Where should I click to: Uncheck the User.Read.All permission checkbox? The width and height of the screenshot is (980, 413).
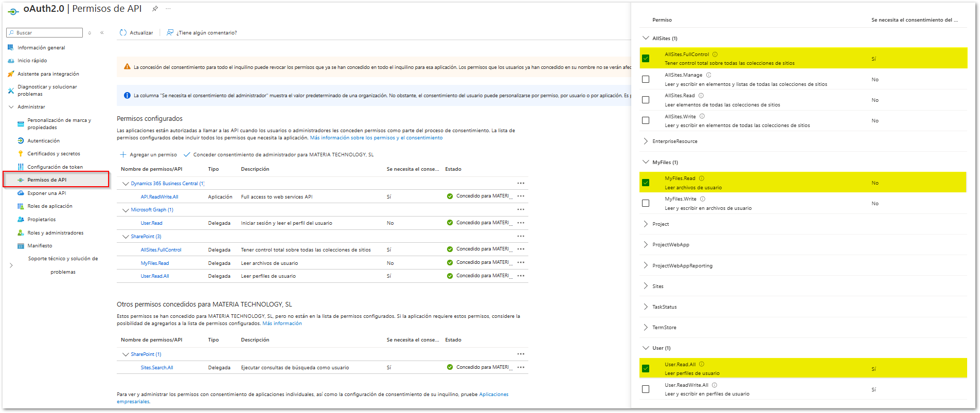coord(646,369)
